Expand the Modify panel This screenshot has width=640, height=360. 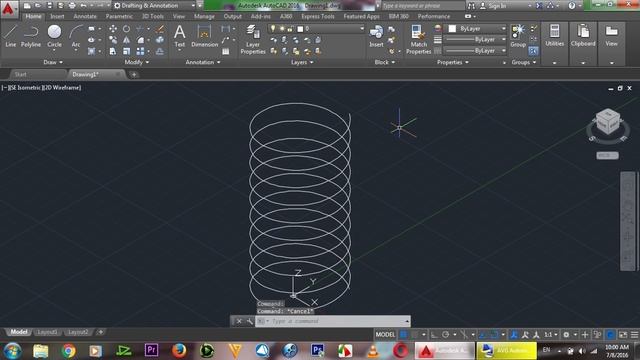click(137, 62)
